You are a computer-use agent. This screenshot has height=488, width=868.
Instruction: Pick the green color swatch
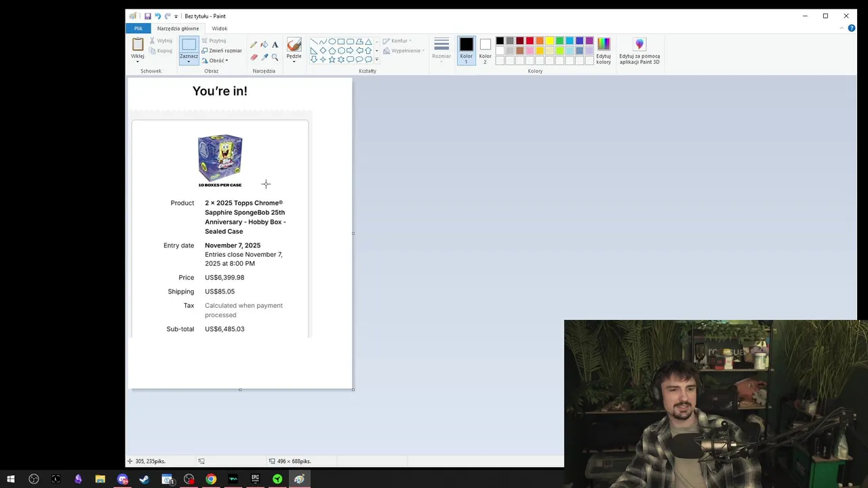tap(559, 41)
